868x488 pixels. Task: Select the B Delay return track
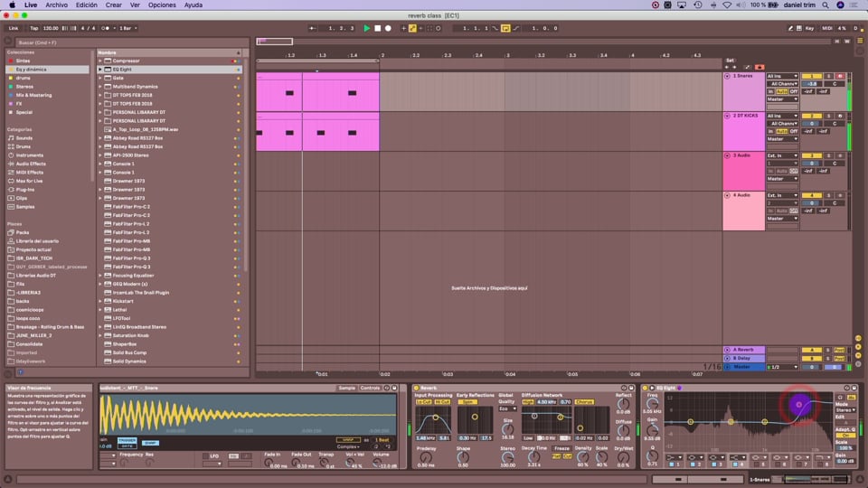(x=744, y=358)
